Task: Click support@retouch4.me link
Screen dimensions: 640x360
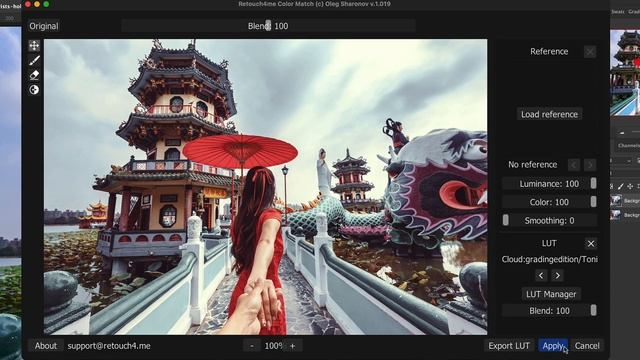Action: tap(109, 346)
